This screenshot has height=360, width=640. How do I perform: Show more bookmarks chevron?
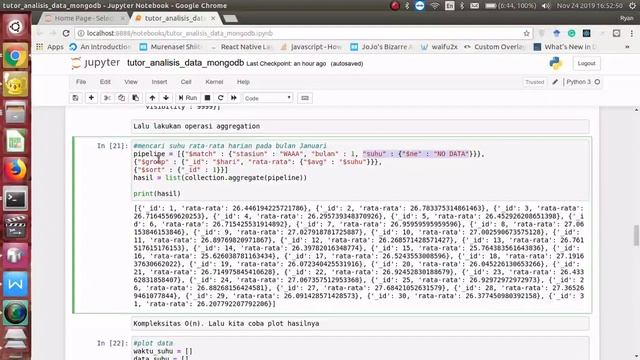627,47
